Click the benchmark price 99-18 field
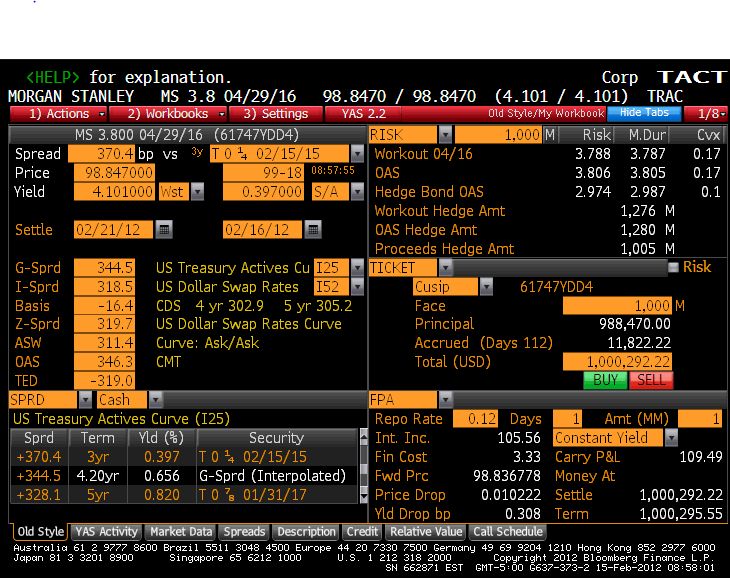Image resolution: width=730 pixels, height=578 pixels. 264,173
